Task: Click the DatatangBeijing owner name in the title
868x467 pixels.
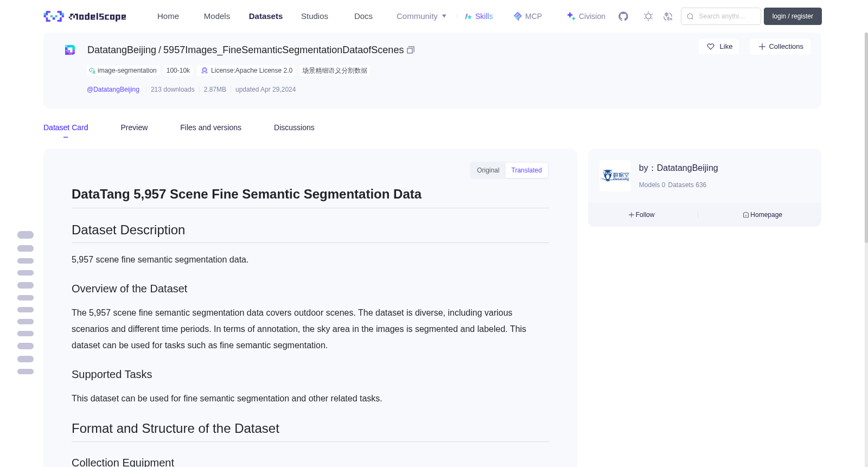Action: (122, 50)
